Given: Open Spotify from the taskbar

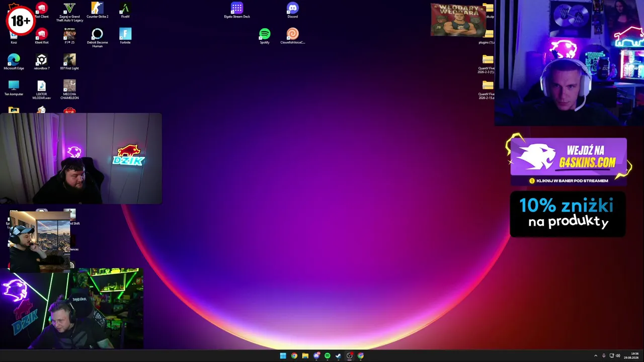Looking at the screenshot, I should point(328,356).
